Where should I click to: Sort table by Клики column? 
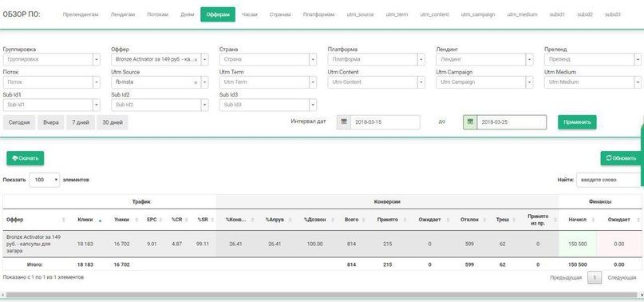[89, 220]
